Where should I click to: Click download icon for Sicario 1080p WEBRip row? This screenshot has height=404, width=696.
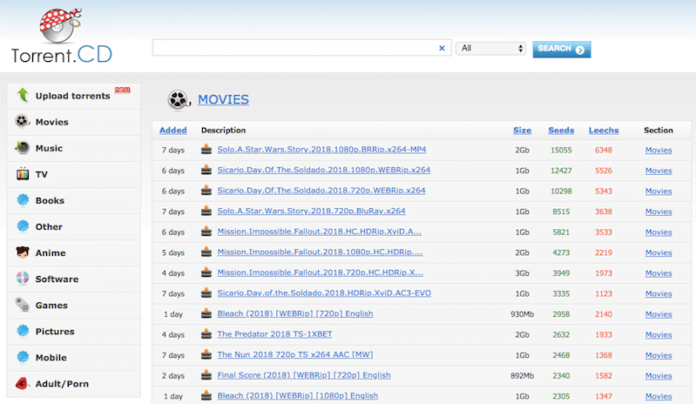206,170
